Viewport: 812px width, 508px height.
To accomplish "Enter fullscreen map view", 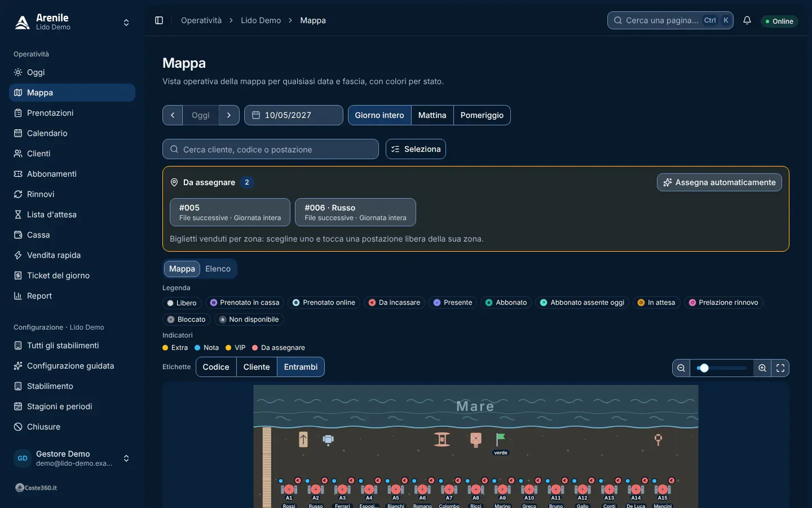I will pyautogui.click(x=780, y=368).
